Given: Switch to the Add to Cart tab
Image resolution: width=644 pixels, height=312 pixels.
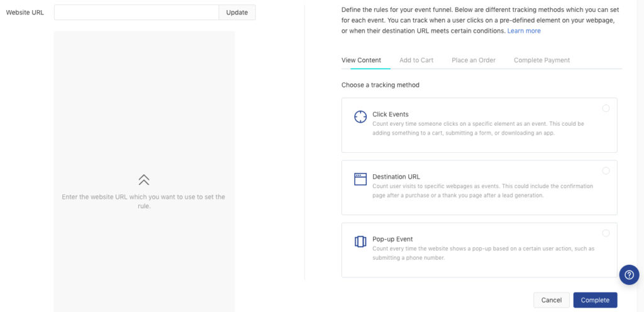Looking at the screenshot, I should coord(416,60).
